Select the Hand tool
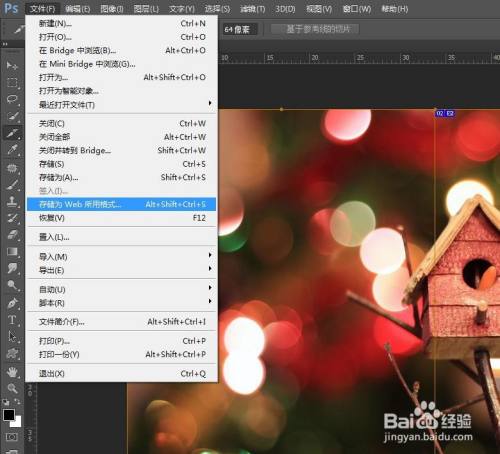Viewport: 500px width, 454px height. click(x=12, y=372)
